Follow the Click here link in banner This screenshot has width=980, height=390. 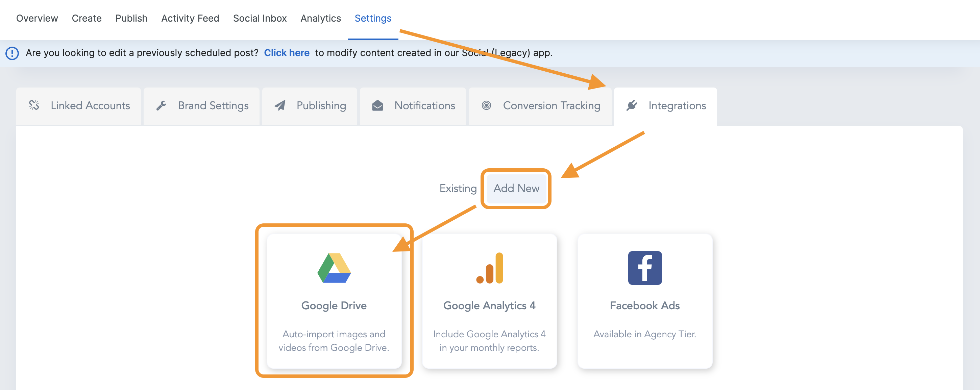[287, 53]
